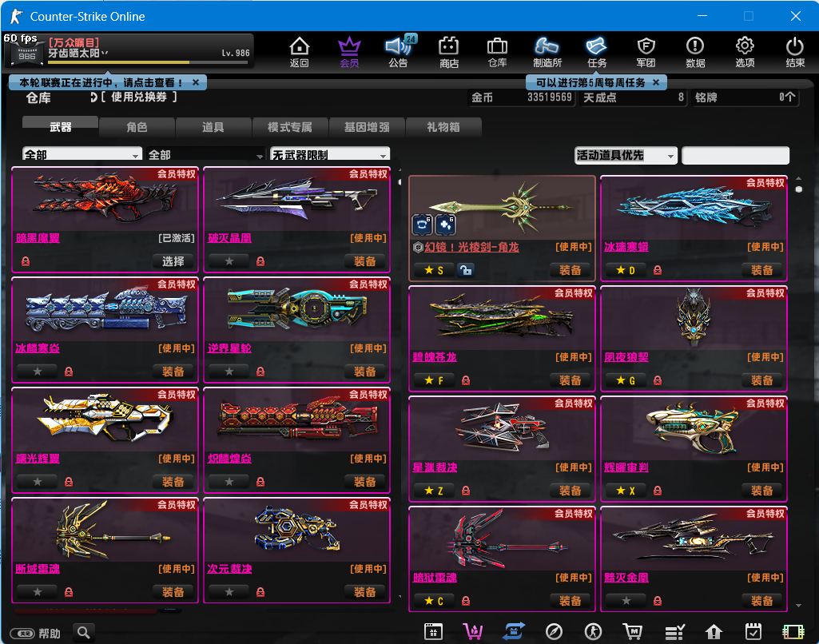819x644 pixels.
Task: Open the 选项 options gear icon
Action: [745, 52]
